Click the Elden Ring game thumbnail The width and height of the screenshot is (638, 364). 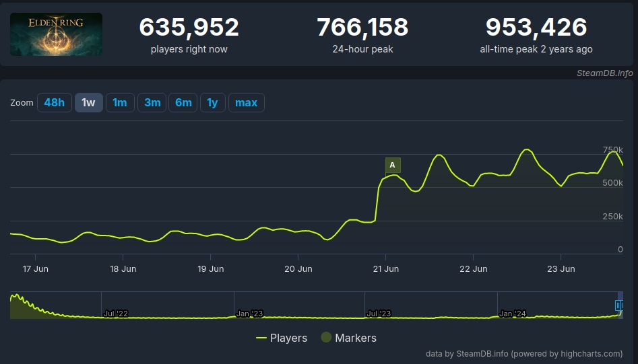56,34
